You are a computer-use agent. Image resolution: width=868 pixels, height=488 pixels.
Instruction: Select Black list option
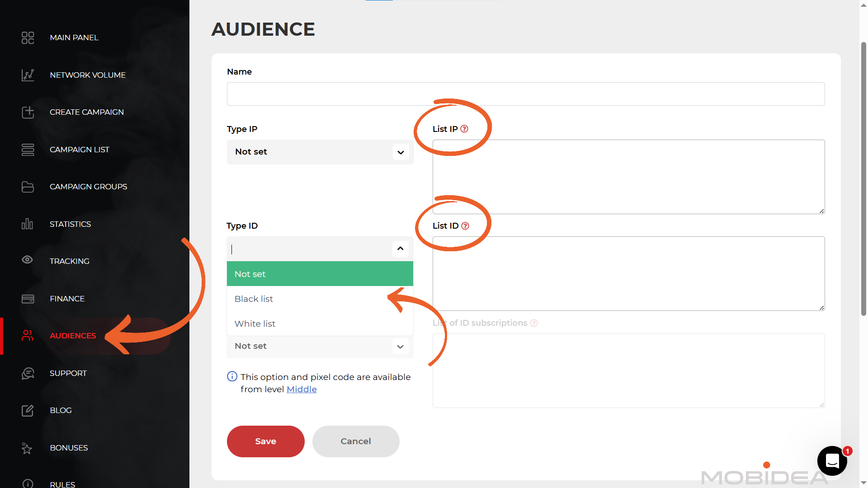tap(254, 299)
